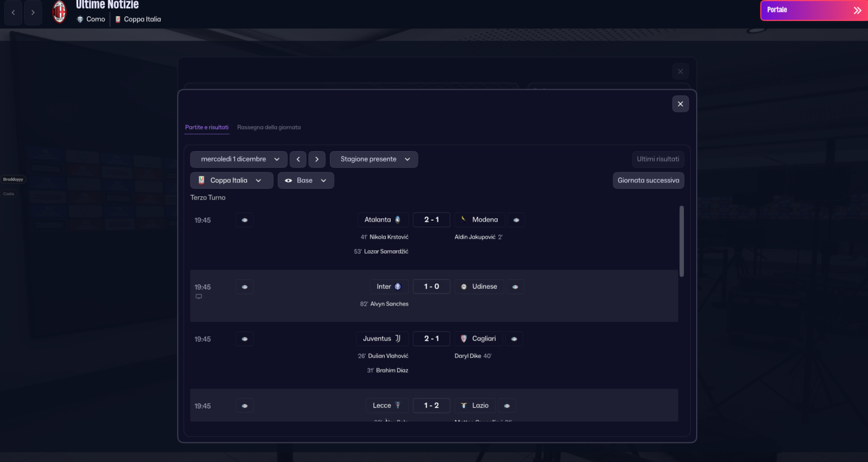Click icon to the right of Udinese
This screenshot has height=462, width=868.
515,287
